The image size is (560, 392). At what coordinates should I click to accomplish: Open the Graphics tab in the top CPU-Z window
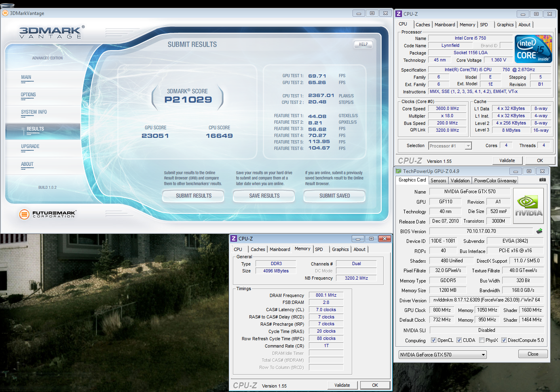coord(505,25)
